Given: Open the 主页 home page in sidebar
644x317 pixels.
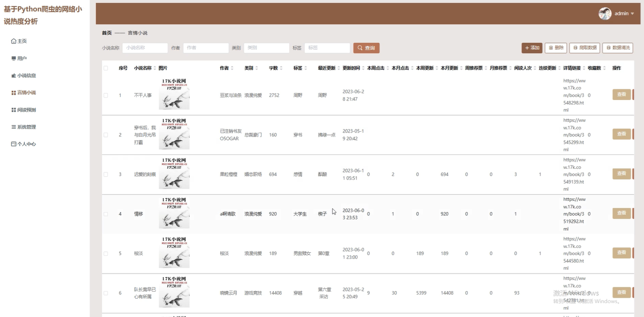Looking at the screenshot, I should click(19, 41).
